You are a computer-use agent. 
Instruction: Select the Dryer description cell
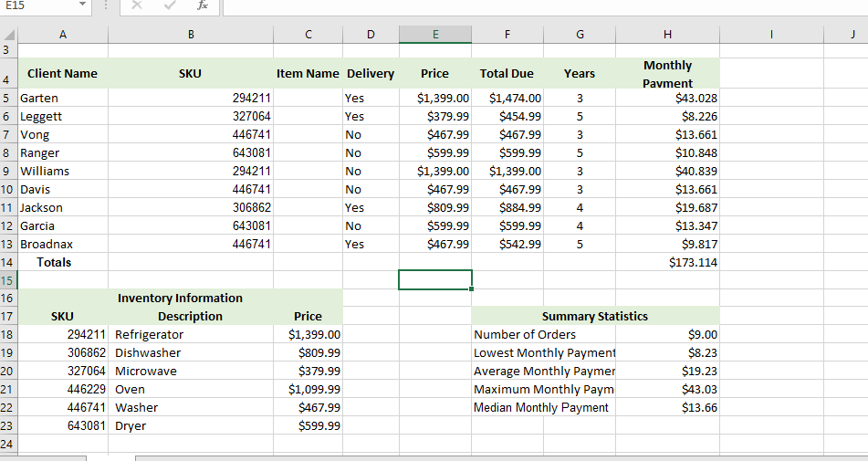tap(191, 426)
